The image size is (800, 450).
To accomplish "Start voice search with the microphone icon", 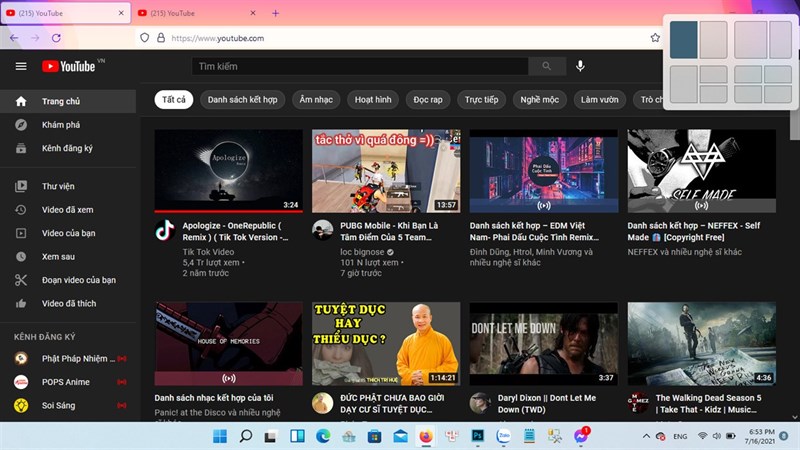I will [x=580, y=66].
